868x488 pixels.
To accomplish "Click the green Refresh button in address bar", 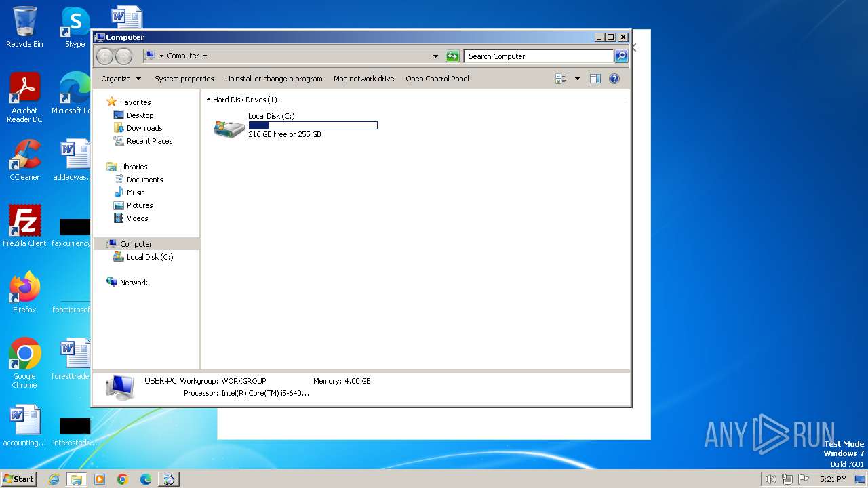I will click(x=452, y=56).
